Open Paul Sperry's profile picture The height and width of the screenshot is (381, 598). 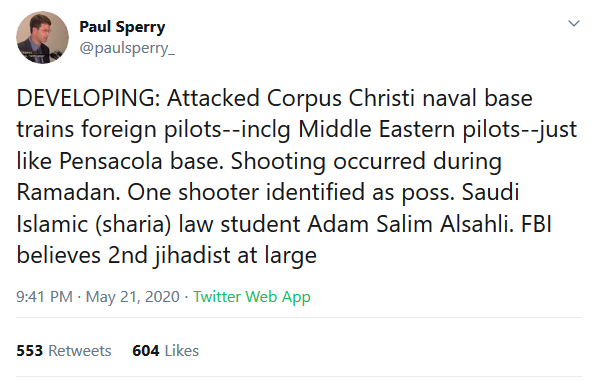42,37
